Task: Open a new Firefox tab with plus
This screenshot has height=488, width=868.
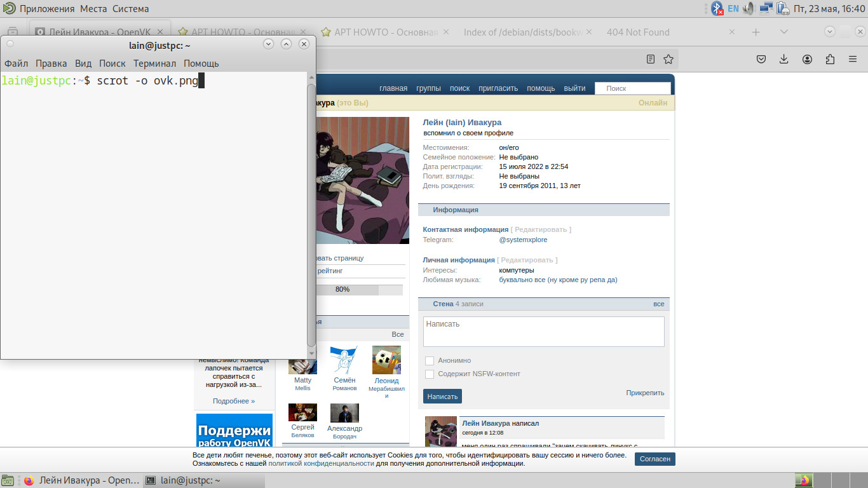Action: pyautogui.click(x=756, y=32)
